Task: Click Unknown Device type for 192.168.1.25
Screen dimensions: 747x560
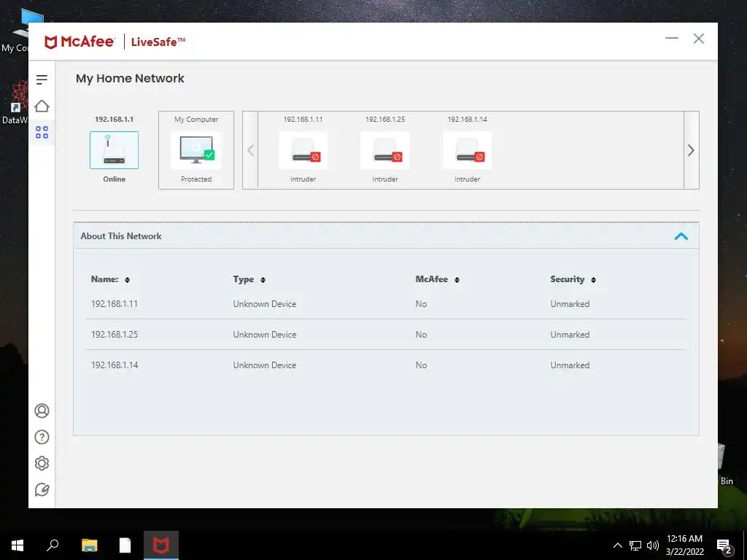Action: [264, 334]
